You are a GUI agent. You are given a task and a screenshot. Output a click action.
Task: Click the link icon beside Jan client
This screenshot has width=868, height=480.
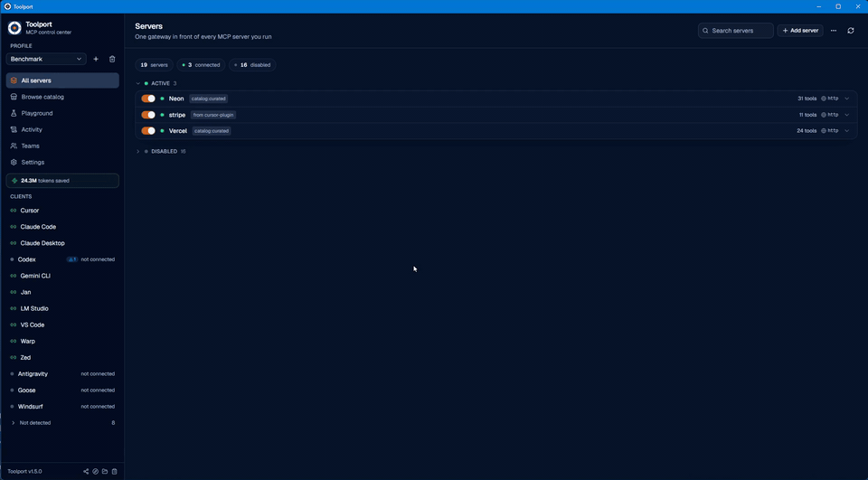tap(14, 292)
